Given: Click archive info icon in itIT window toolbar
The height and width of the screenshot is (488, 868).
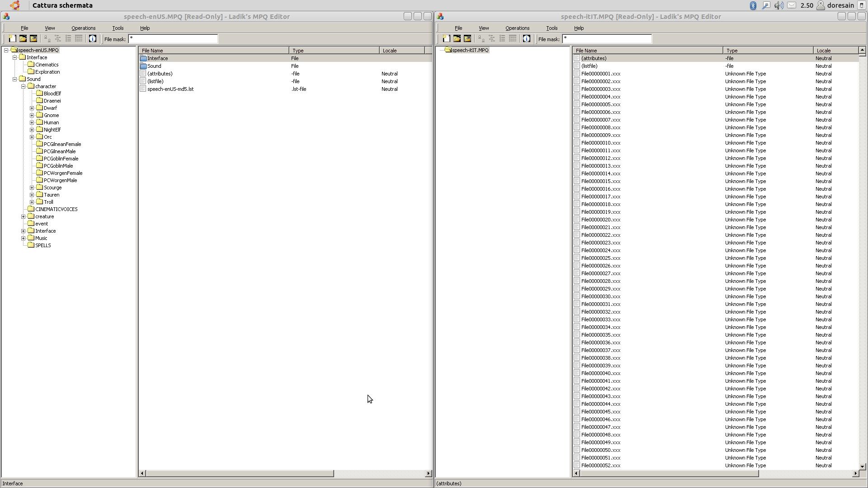Looking at the screenshot, I should pyautogui.click(x=527, y=39).
